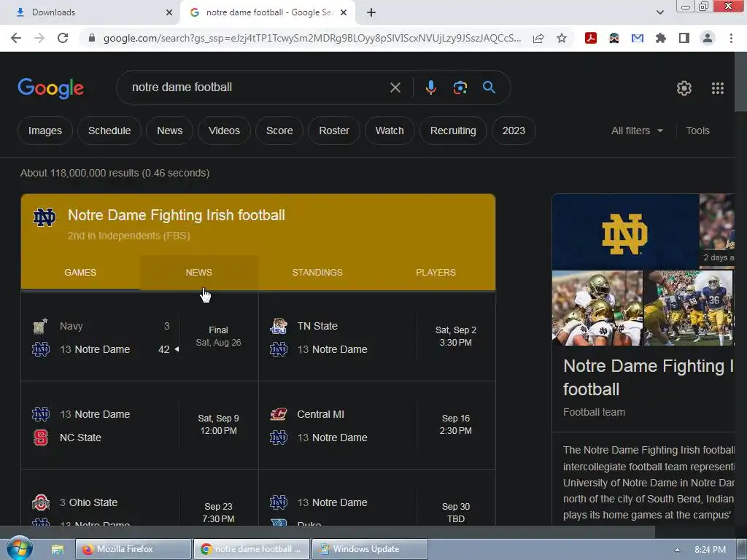Show hidden system tray icons
747x560 pixels.
pos(677,550)
